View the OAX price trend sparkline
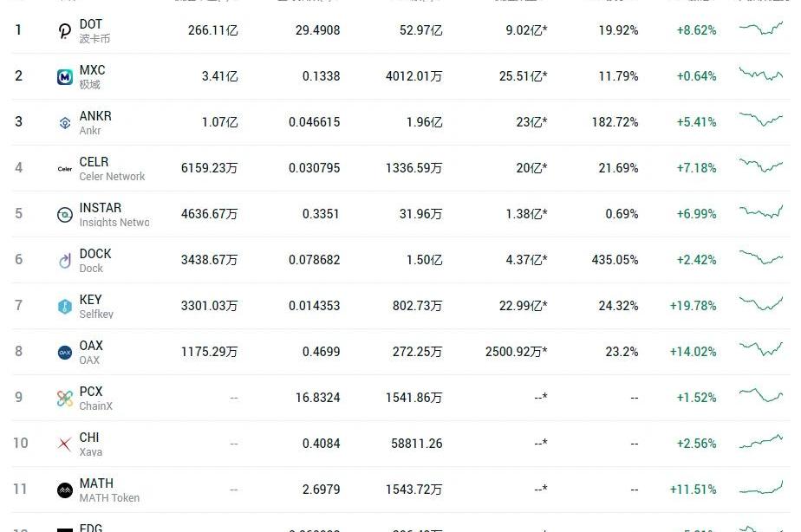 [x=761, y=349]
